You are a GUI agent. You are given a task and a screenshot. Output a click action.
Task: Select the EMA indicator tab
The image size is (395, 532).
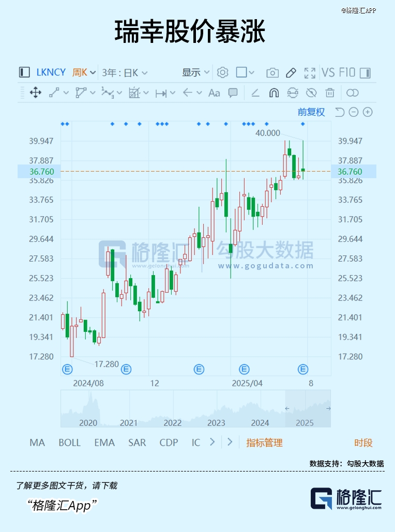pos(104,443)
